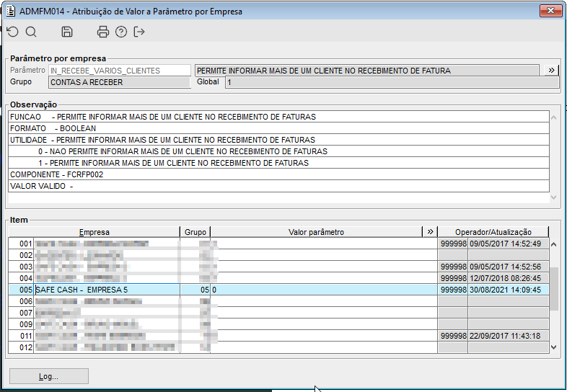Click the undo/revert toolbar icon

13,32
